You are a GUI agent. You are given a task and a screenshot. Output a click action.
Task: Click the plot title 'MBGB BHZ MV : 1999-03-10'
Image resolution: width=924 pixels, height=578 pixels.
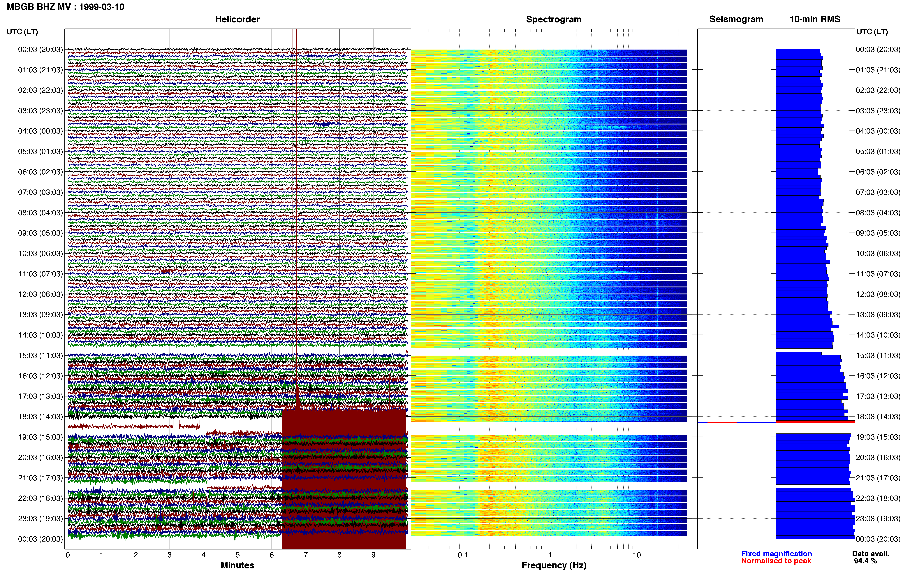tap(65, 7)
